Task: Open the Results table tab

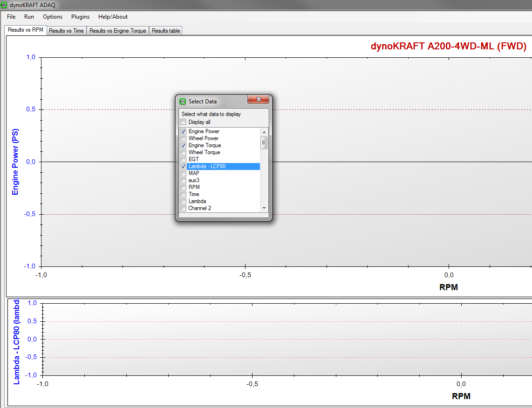Action: [x=166, y=31]
